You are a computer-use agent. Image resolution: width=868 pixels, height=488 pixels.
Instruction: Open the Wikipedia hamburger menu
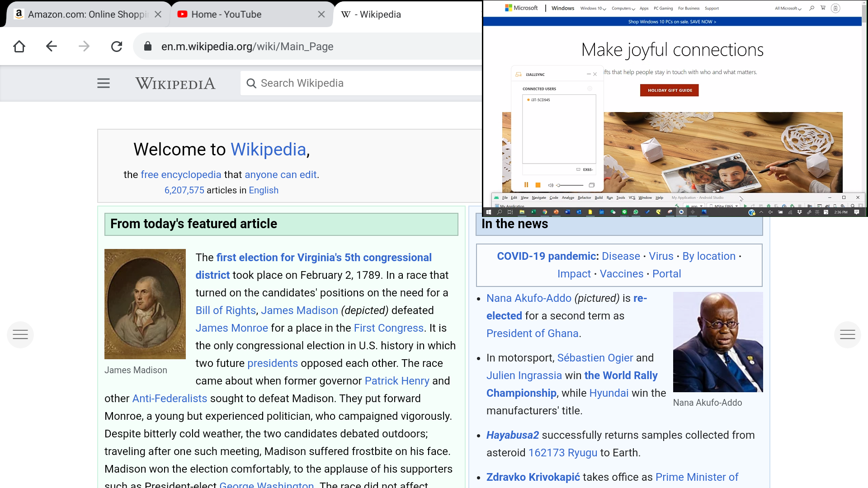(x=103, y=83)
